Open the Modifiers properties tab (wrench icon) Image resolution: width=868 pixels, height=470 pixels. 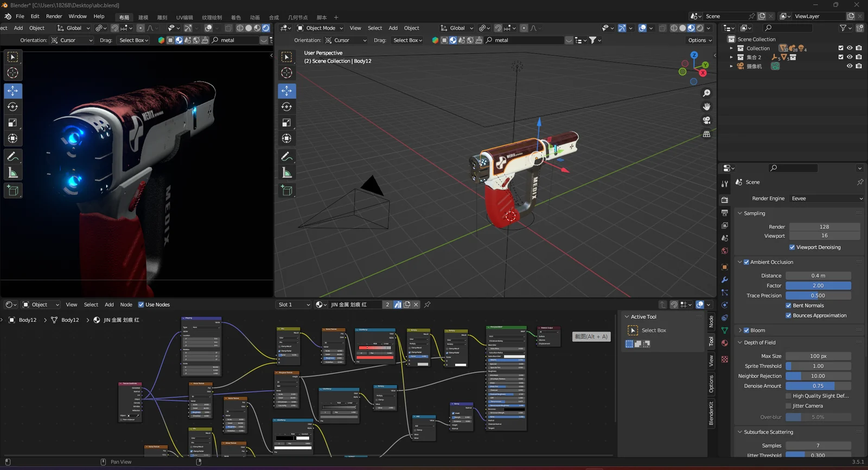coord(725,280)
